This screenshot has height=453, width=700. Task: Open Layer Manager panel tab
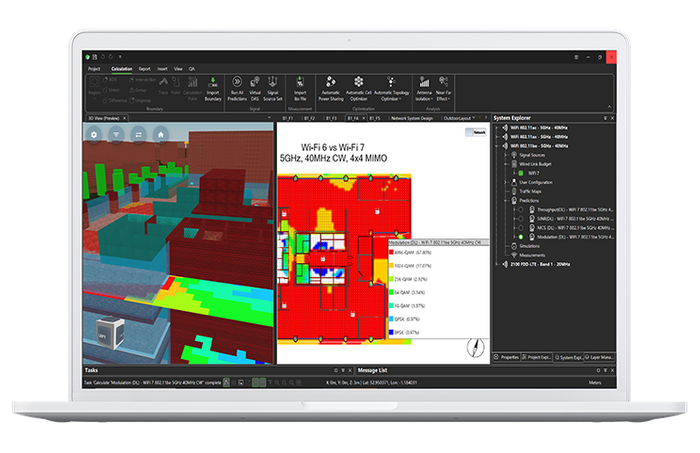click(x=600, y=357)
